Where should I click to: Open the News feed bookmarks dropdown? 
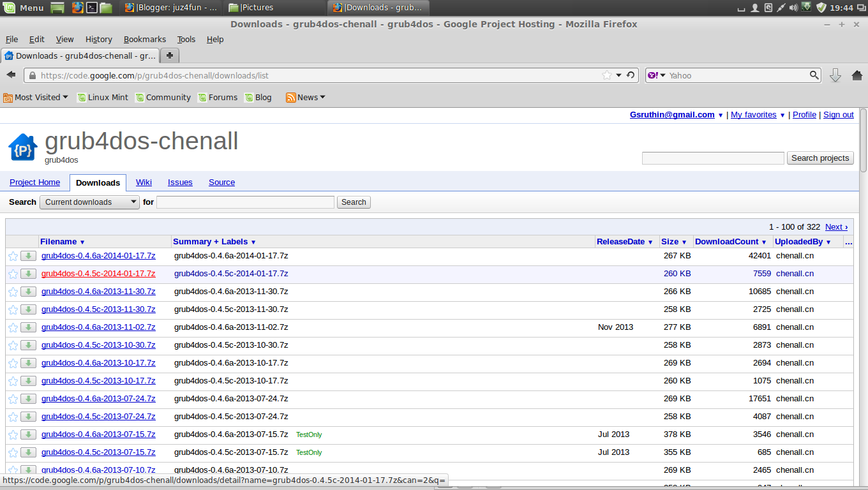pyautogui.click(x=306, y=98)
